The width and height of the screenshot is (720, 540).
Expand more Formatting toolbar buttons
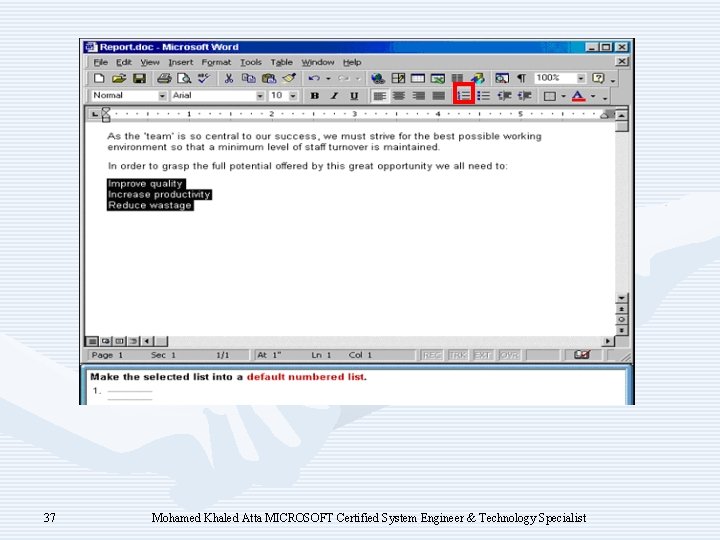pos(605,97)
